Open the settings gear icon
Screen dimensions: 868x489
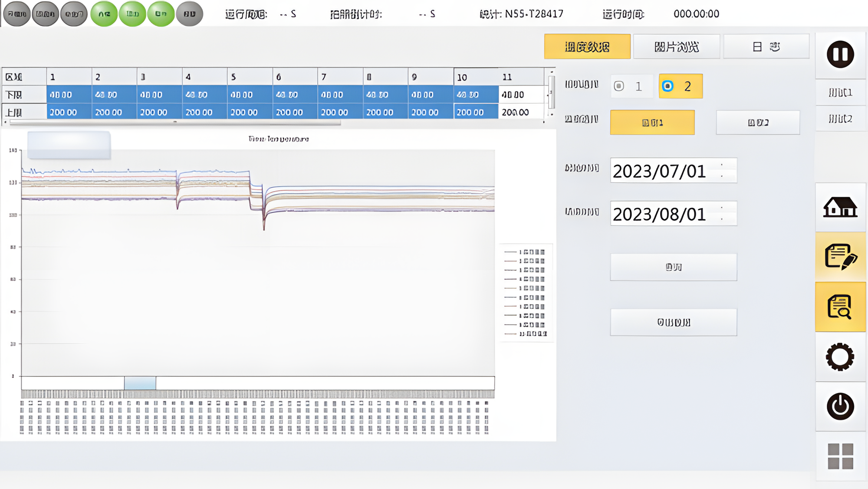[840, 357]
